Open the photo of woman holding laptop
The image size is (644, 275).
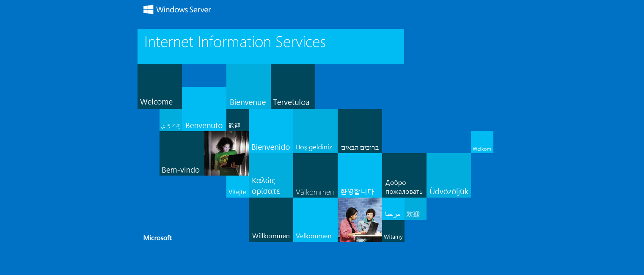(226, 153)
